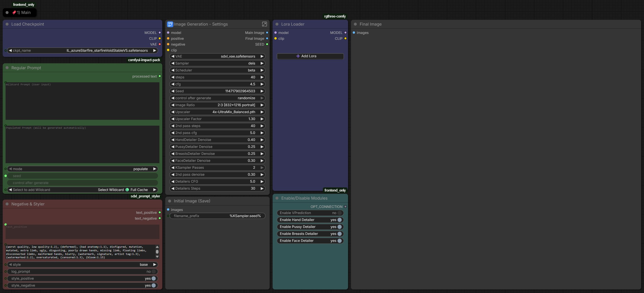Toggle style_positive switch
This screenshot has width=644, height=293.
click(x=154, y=279)
